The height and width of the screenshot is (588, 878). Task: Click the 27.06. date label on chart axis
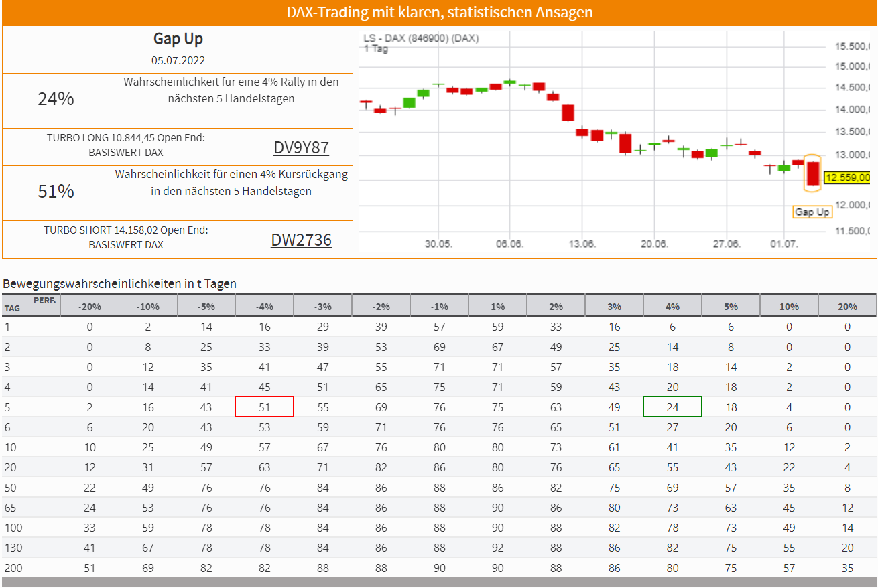[727, 244]
